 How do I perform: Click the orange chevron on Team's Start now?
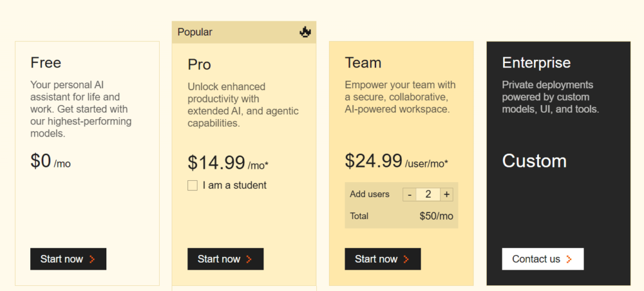coord(406,259)
